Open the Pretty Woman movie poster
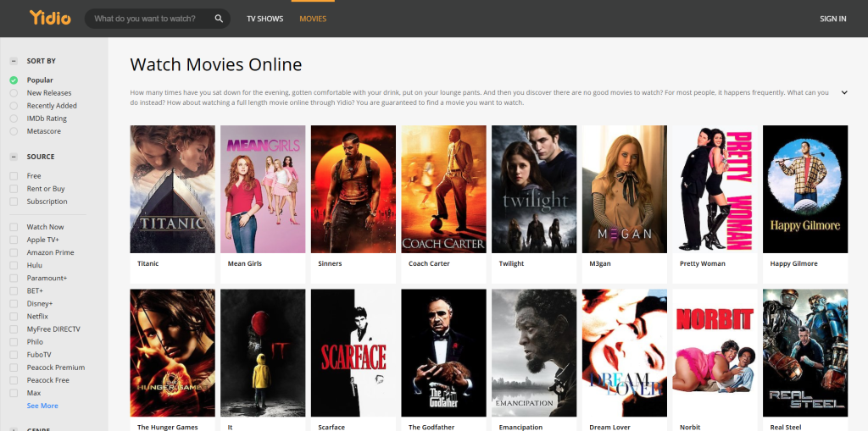Viewport: 868px width, 431px height. pos(715,189)
